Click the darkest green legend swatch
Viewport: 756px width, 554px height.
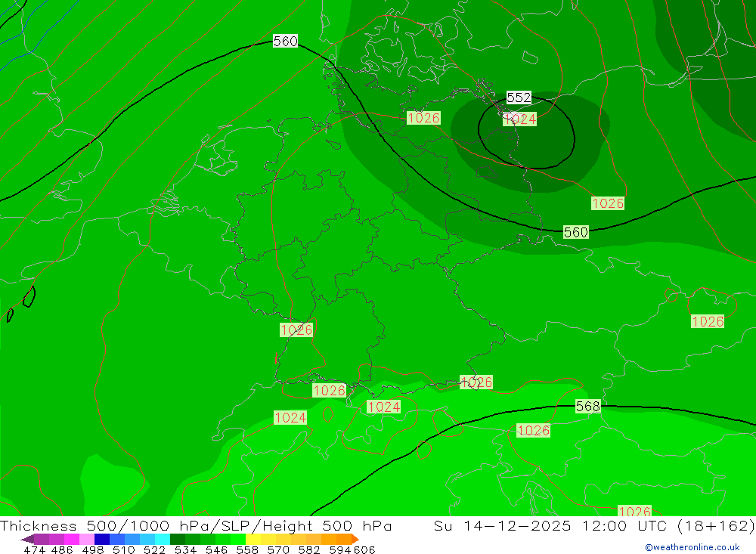pyautogui.click(x=178, y=539)
